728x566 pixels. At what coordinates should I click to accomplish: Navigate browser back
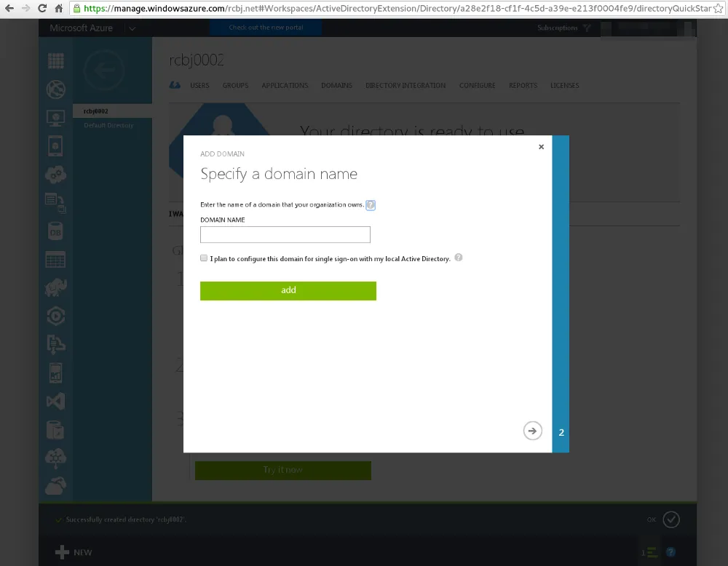click(9, 8)
